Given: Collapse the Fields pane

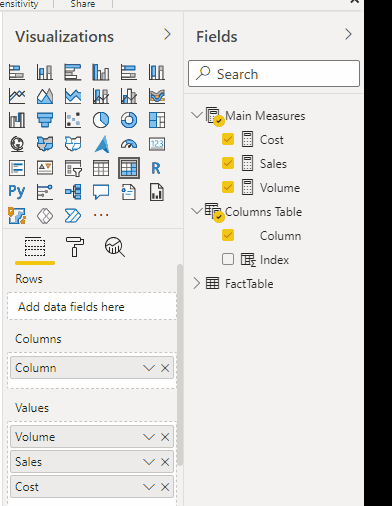Looking at the screenshot, I should click(x=348, y=35).
